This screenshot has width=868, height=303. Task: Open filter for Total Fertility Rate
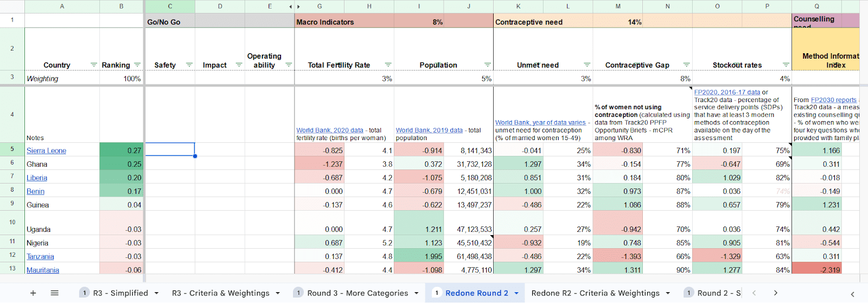[388, 65]
